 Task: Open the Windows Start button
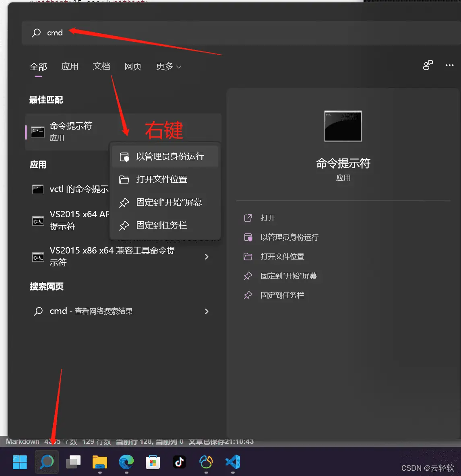(20, 462)
